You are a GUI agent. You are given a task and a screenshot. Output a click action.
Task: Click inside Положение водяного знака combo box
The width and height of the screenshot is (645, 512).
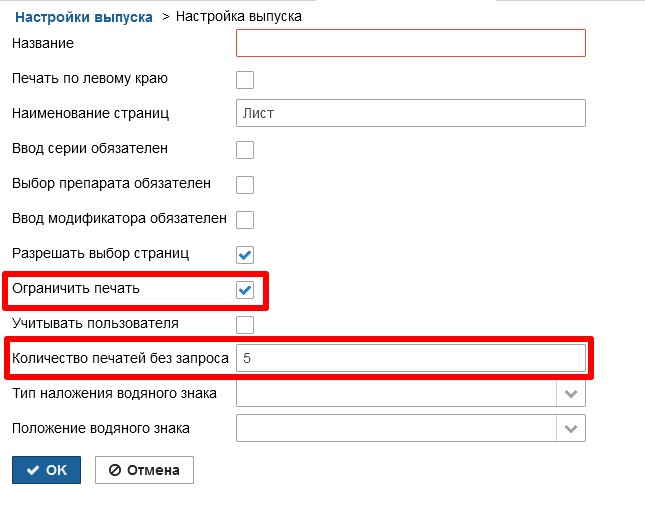(x=396, y=429)
